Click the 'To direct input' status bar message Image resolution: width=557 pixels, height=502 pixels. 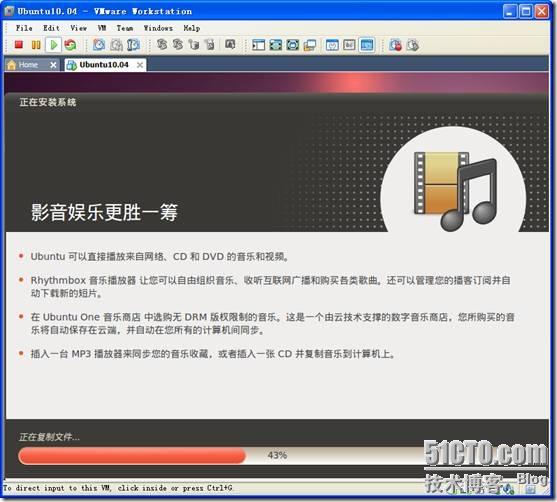pyautogui.click(x=118, y=488)
